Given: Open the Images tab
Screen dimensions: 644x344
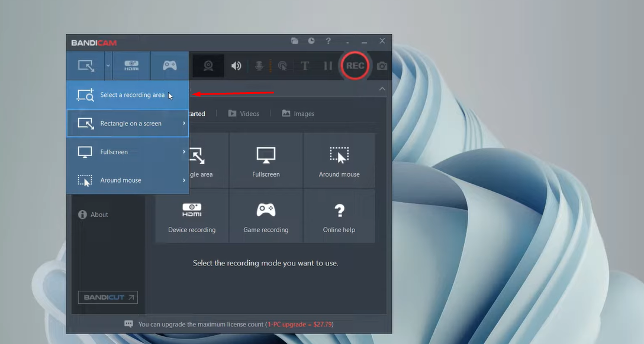Looking at the screenshot, I should [x=298, y=113].
